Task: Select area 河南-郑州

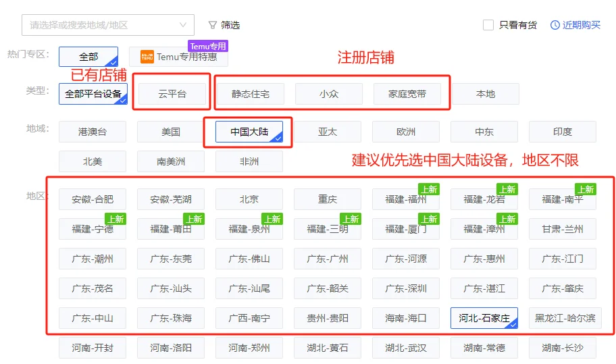Action: (x=249, y=348)
